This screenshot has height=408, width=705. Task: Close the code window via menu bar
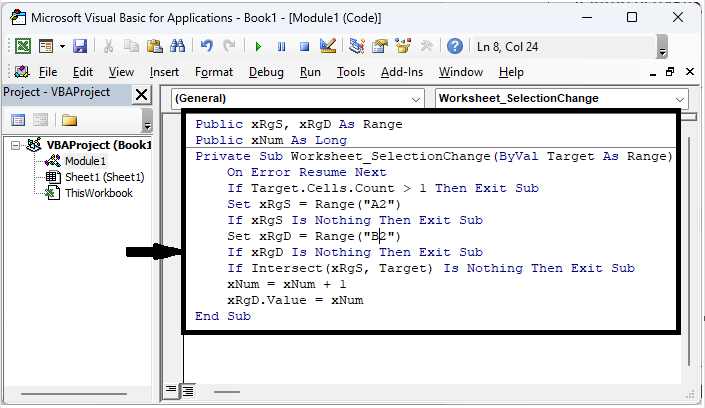coord(690,72)
